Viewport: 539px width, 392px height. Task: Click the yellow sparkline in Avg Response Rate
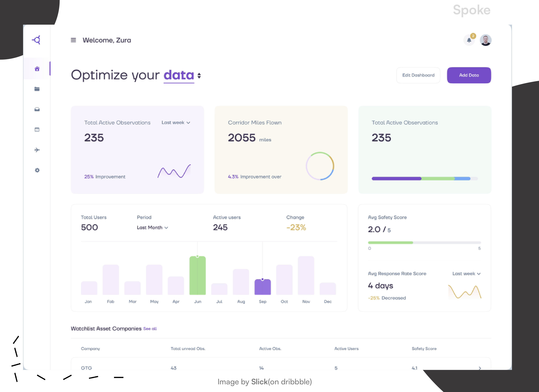point(465,292)
